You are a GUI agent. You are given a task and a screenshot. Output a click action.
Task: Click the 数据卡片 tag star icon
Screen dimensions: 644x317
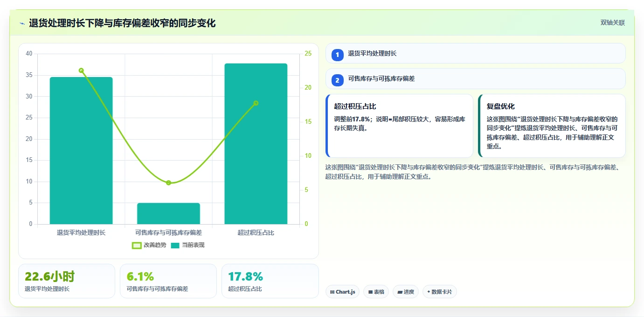tap(429, 292)
